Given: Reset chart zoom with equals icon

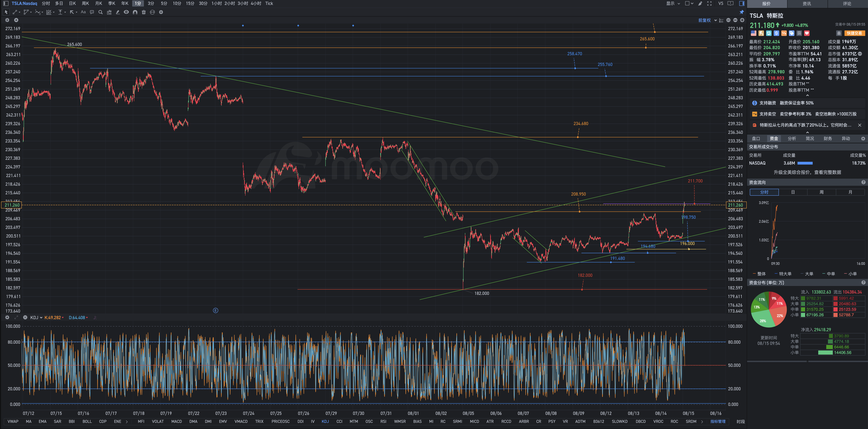Looking at the screenshot, I should point(729,20).
